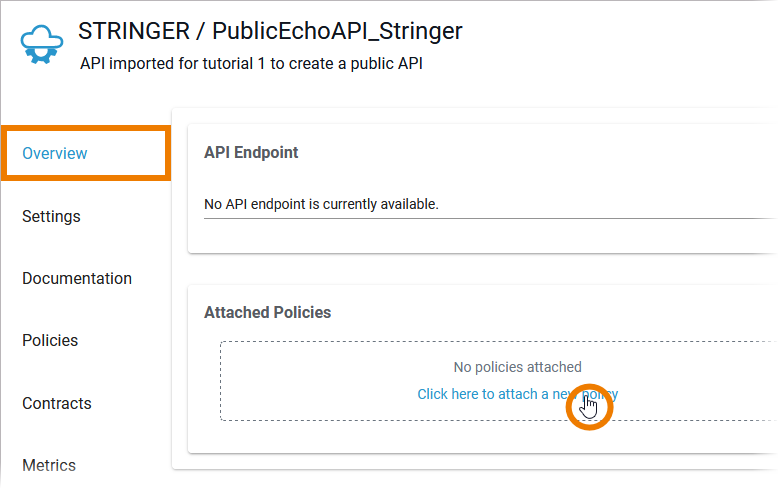Image resolution: width=779 pixels, height=489 pixels.
Task: Click the divider line under the endpoint message
Action: click(480, 217)
